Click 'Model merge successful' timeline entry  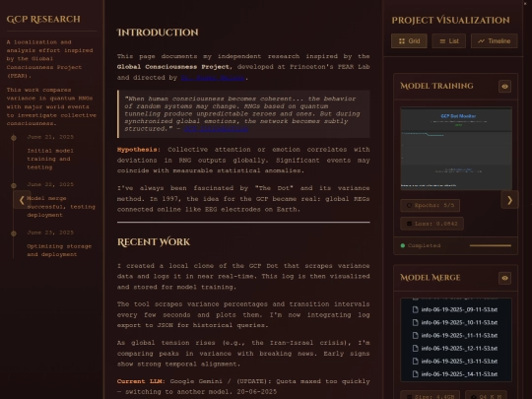click(61, 207)
